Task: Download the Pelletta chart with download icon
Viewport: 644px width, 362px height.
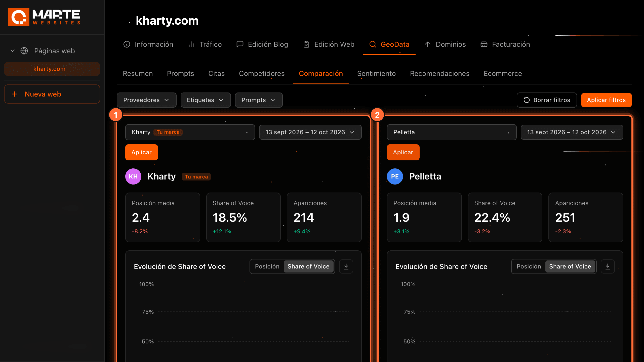Action: click(608, 266)
